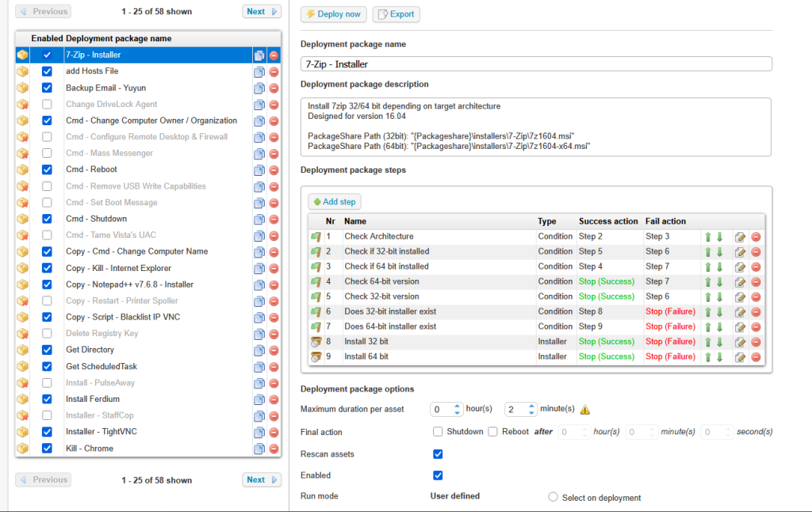Tick the Reboot final action checkbox
This screenshot has width=812, height=512.
pos(493,432)
